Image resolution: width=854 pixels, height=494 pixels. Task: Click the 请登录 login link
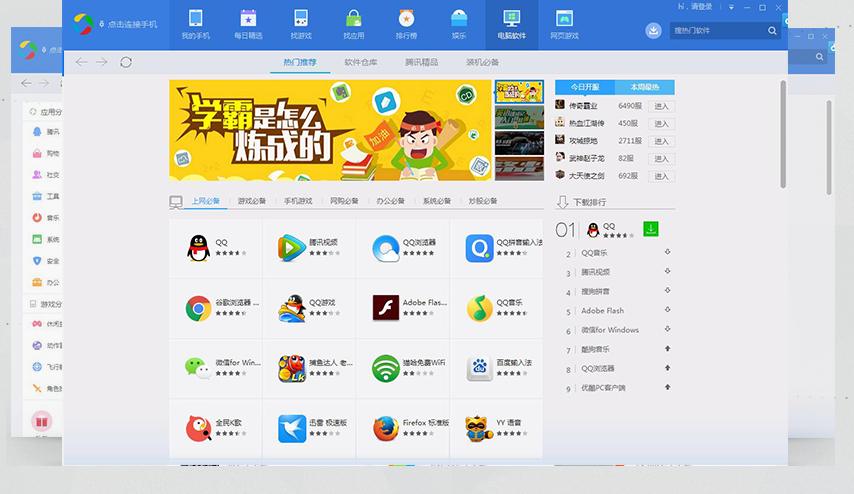(x=703, y=7)
